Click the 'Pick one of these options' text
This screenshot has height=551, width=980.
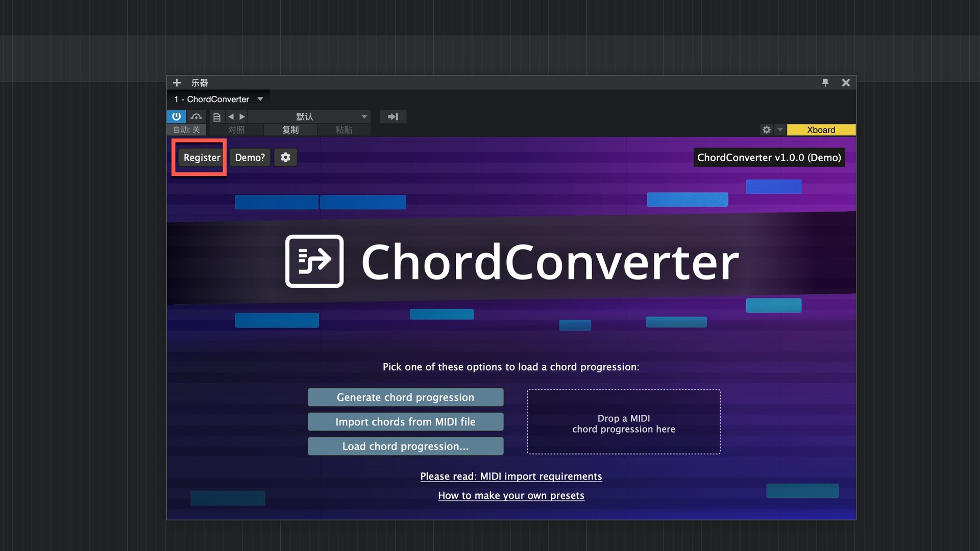(511, 367)
